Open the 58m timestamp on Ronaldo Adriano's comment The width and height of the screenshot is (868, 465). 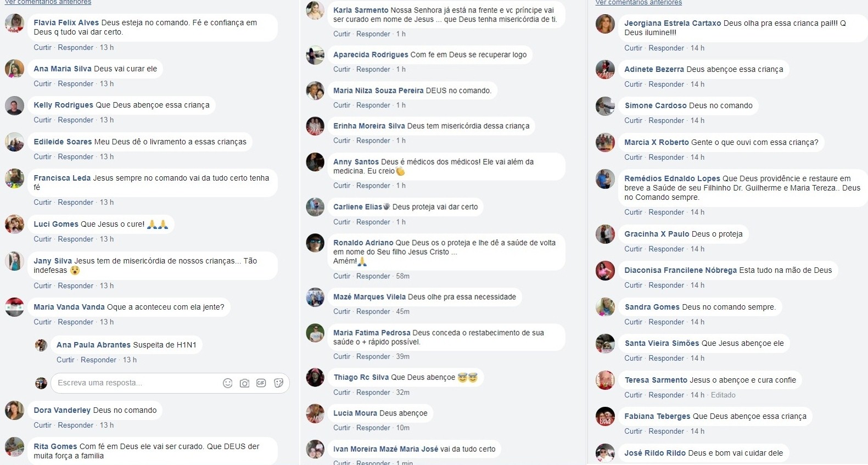click(x=402, y=277)
